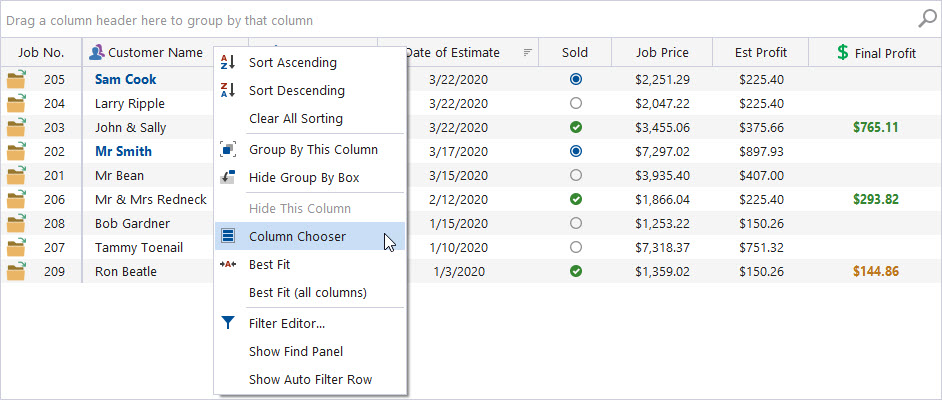Click the Job No. column header

click(x=41, y=52)
